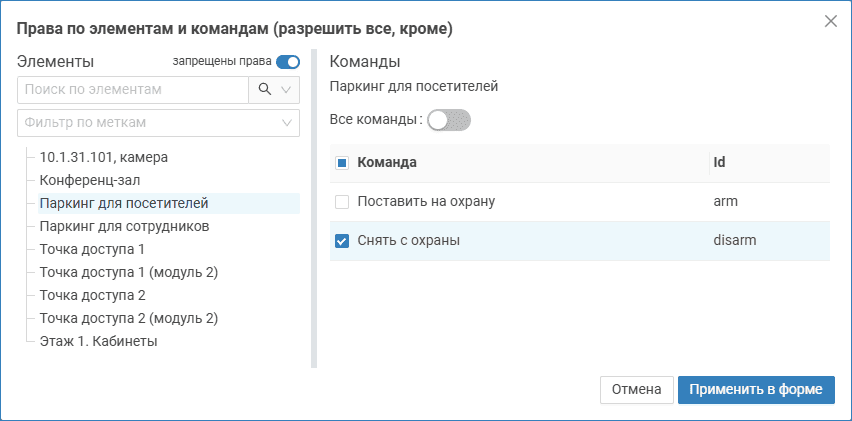Click the 'Поиск по элементам' search field
The height and width of the screenshot is (421, 852).
tap(132, 90)
